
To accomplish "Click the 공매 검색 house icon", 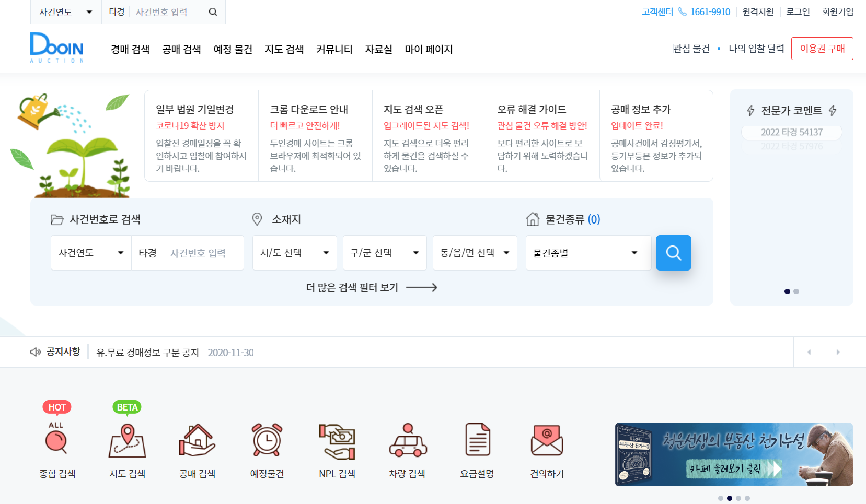I will (197, 440).
